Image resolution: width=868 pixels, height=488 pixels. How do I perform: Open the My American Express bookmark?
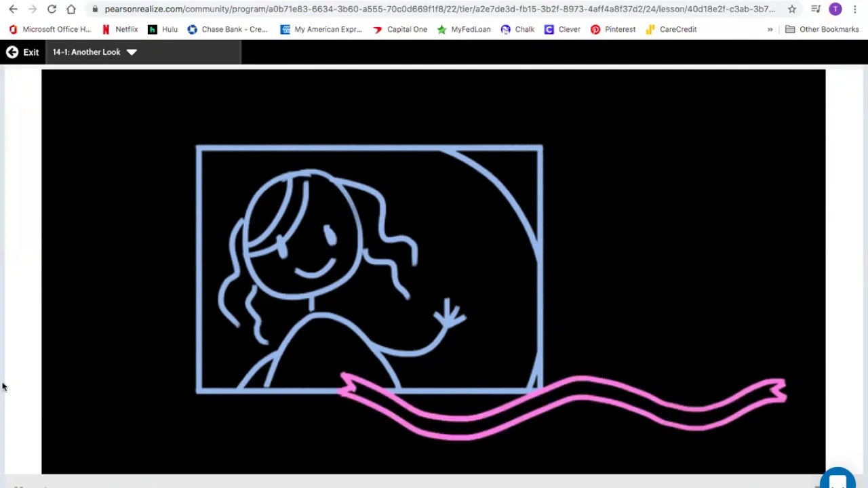321,29
